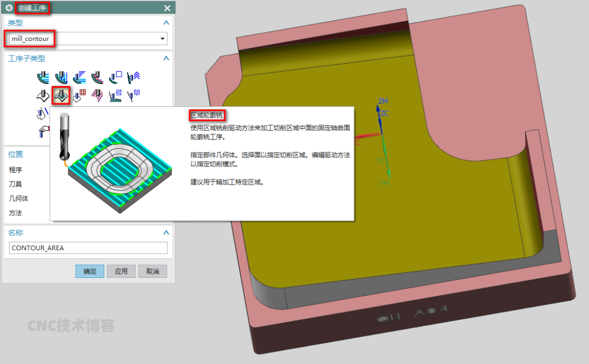
Task: Click the 确定 button
Action: pos(89,271)
